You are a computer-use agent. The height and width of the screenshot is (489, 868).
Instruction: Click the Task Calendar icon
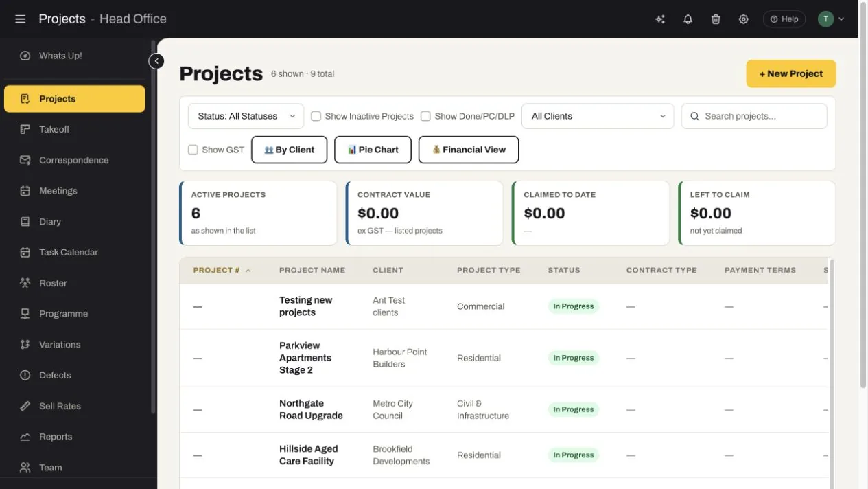[25, 252]
